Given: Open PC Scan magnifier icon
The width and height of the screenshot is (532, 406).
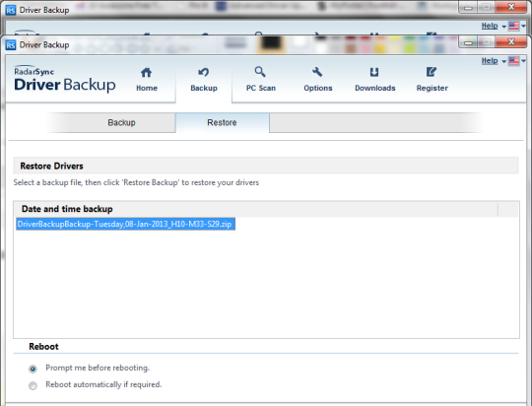Looking at the screenshot, I should 260,72.
